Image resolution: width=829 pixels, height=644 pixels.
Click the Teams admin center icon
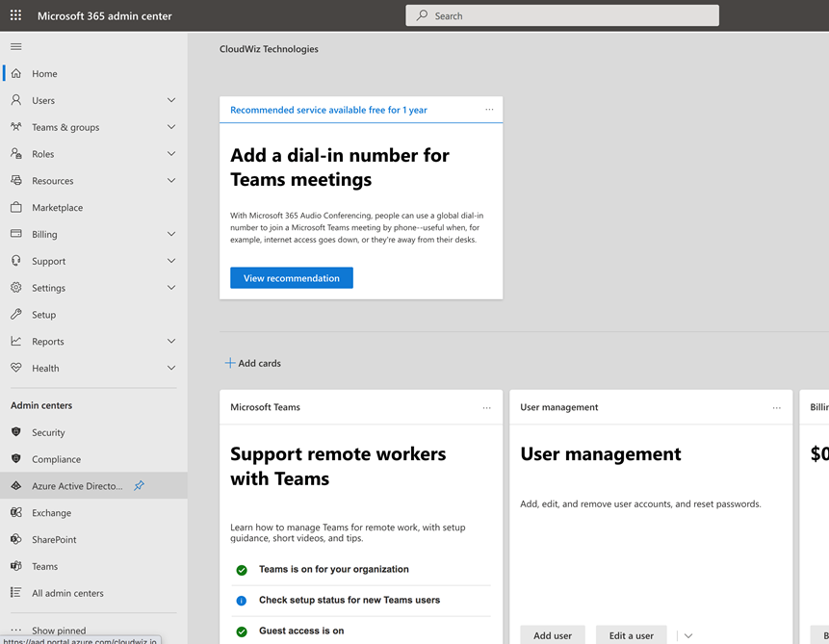click(x=15, y=566)
